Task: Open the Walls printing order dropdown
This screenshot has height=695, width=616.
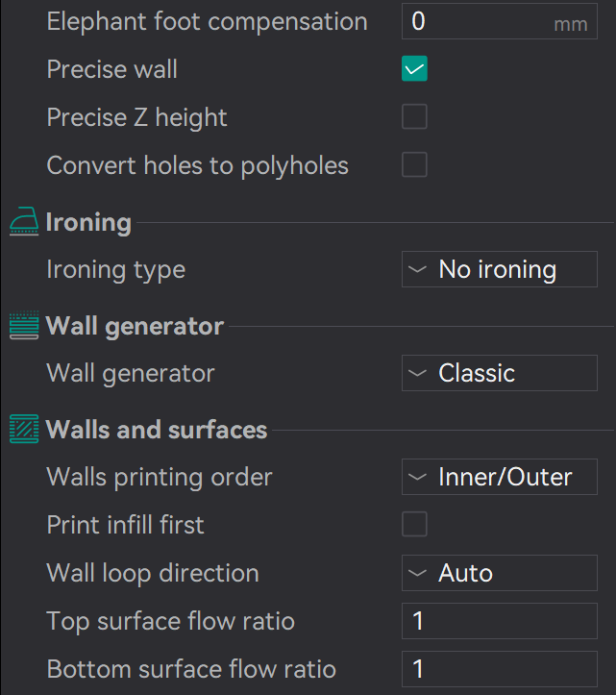Action: pos(499,477)
